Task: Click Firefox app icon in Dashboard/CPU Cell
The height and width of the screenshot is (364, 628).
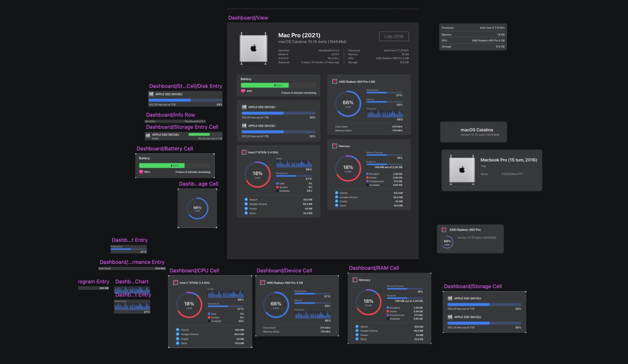Action: [x=178, y=338]
